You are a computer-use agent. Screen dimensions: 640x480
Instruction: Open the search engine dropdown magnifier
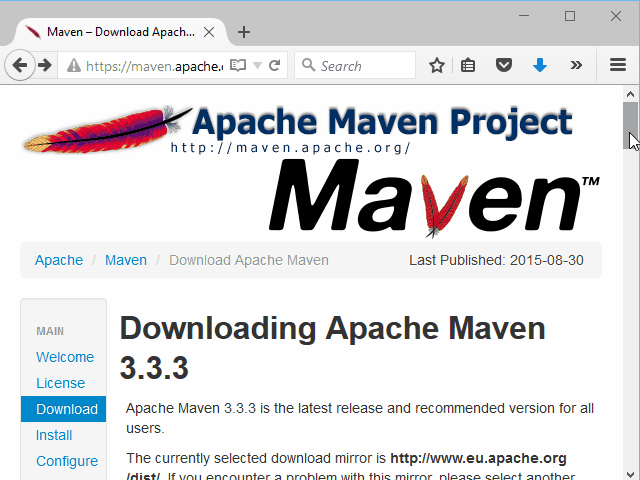pyautogui.click(x=308, y=66)
